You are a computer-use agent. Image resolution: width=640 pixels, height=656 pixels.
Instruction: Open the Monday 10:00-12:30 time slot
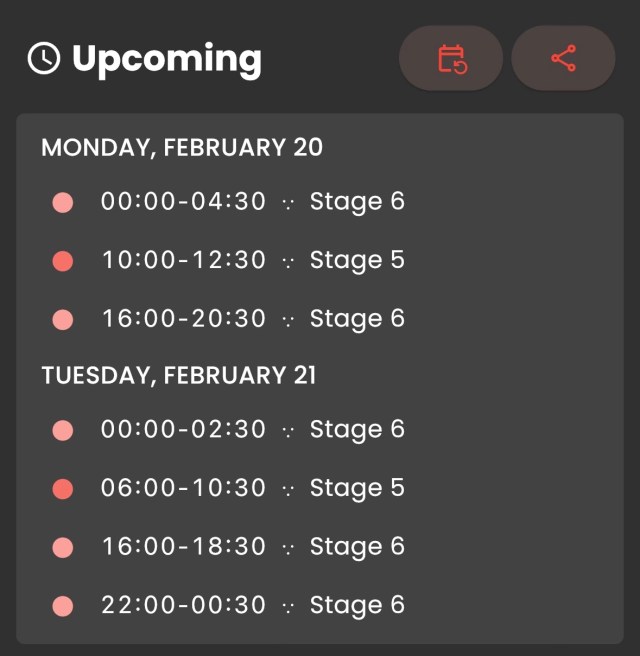tap(184, 260)
